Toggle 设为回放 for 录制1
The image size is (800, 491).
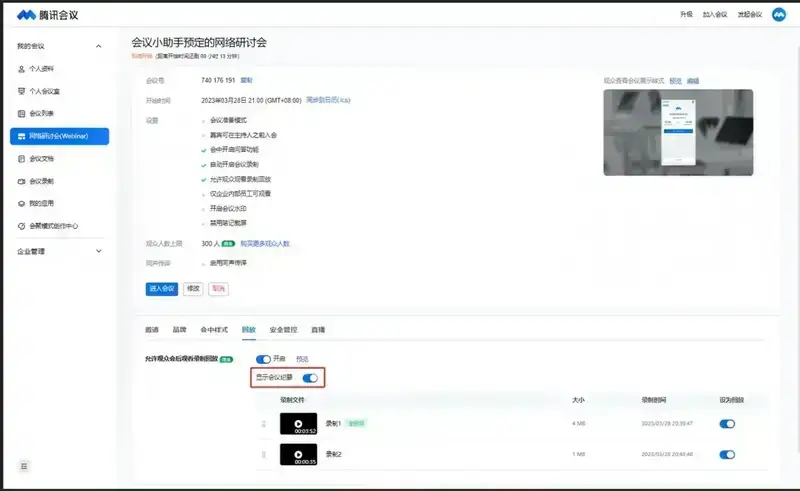point(727,424)
